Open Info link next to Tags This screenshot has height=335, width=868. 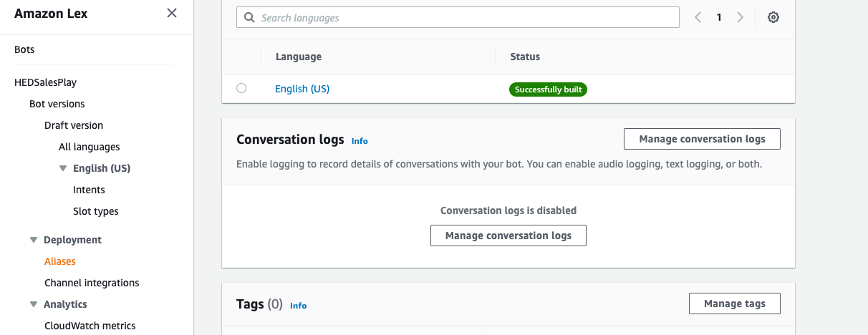pyautogui.click(x=298, y=306)
